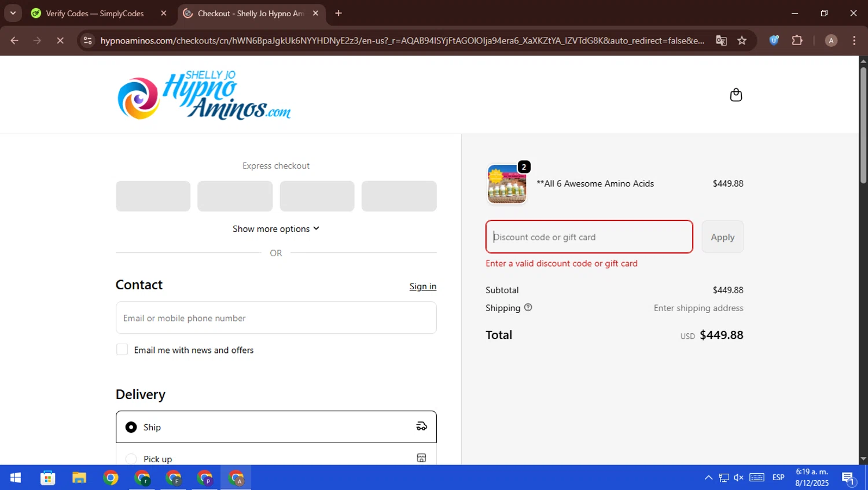Image resolution: width=868 pixels, height=490 pixels.
Task: Open the first Chrome taskbar icon
Action: click(111, 478)
